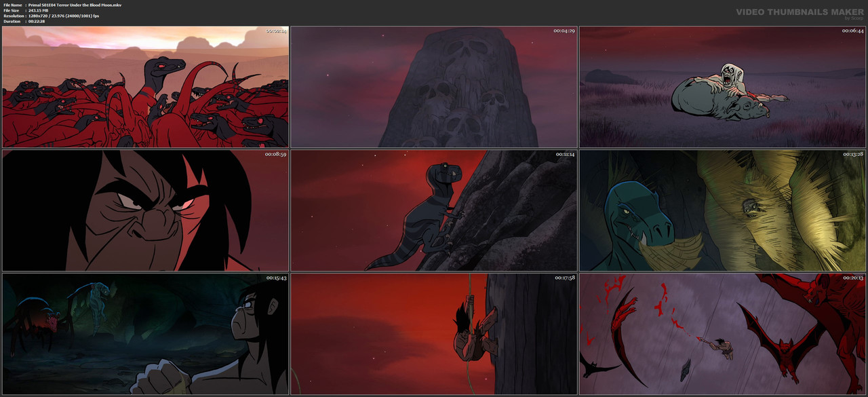Open the thumbnail of red raptors pack

click(x=145, y=87)
